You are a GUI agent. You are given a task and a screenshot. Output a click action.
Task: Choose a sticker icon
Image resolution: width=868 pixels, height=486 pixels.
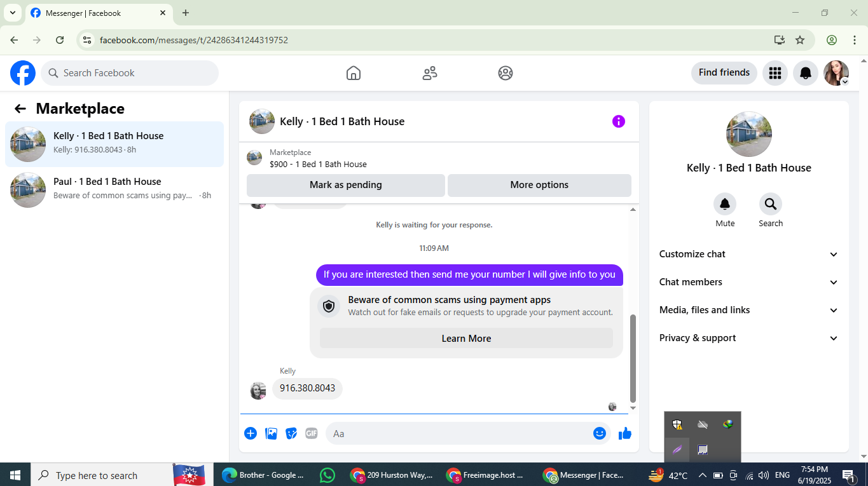pos(291,433)
